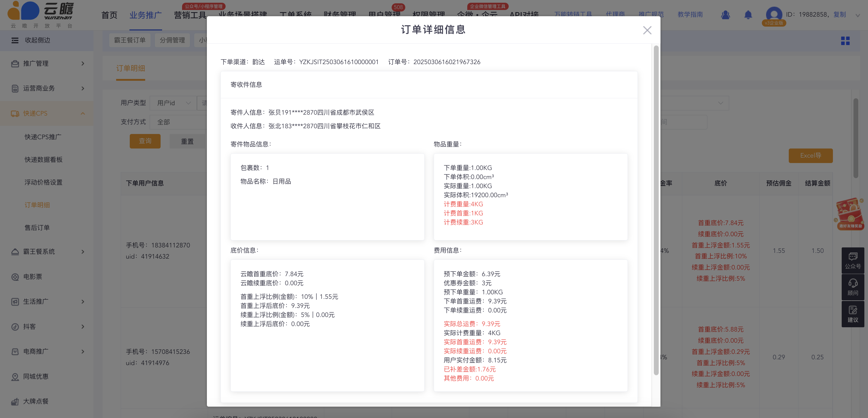The width and height of the screenshot is (868, 418).
Task: Go to 首页 in top navigation
Action: point(109,15)
